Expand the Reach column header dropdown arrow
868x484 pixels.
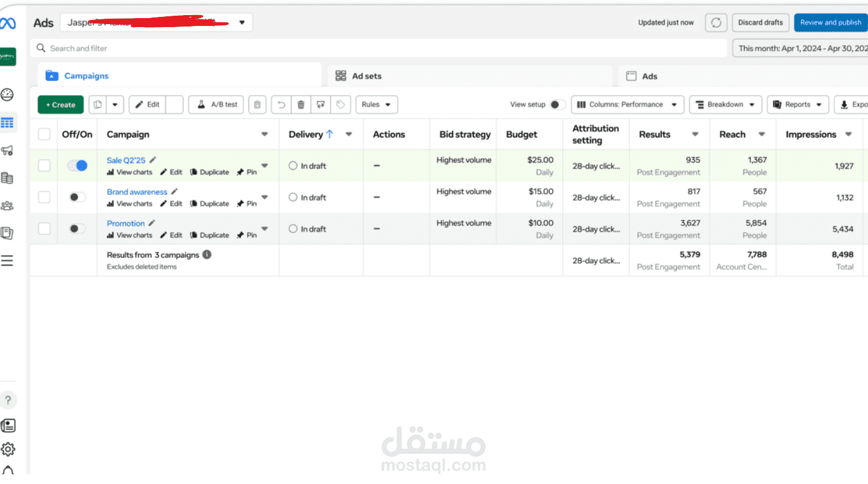(762, 134)
